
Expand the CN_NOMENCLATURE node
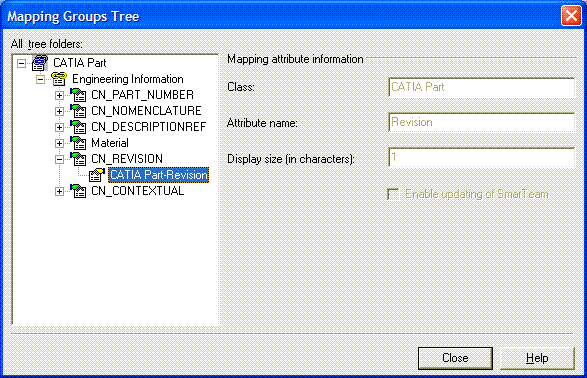pos(59,112)
